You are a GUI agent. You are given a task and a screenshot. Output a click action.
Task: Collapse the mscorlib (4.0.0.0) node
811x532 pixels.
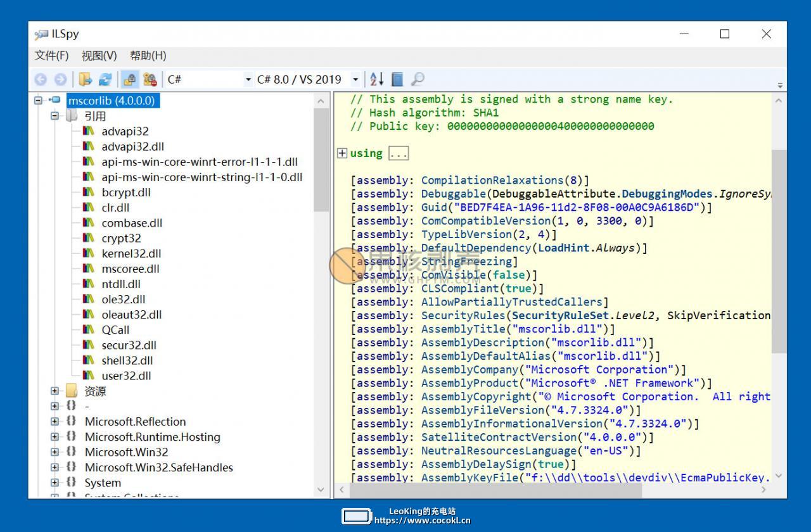39,100
